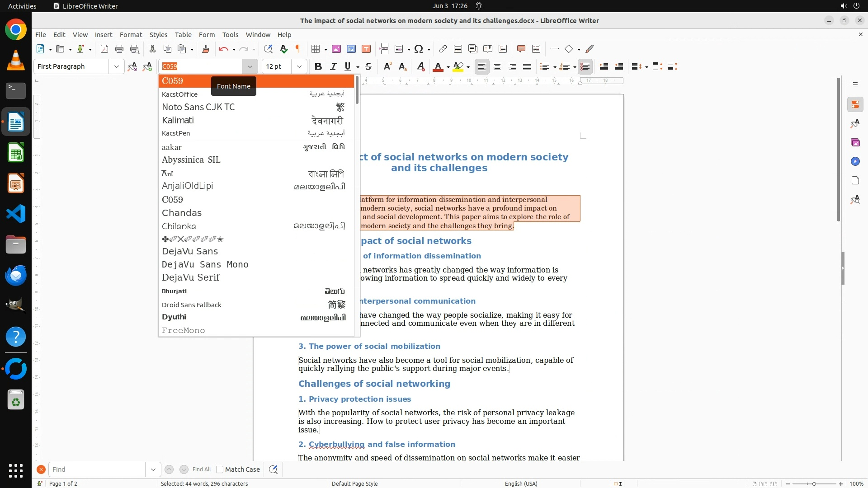
Task: Toggle Bold formatting
Action: click(318, 66)
